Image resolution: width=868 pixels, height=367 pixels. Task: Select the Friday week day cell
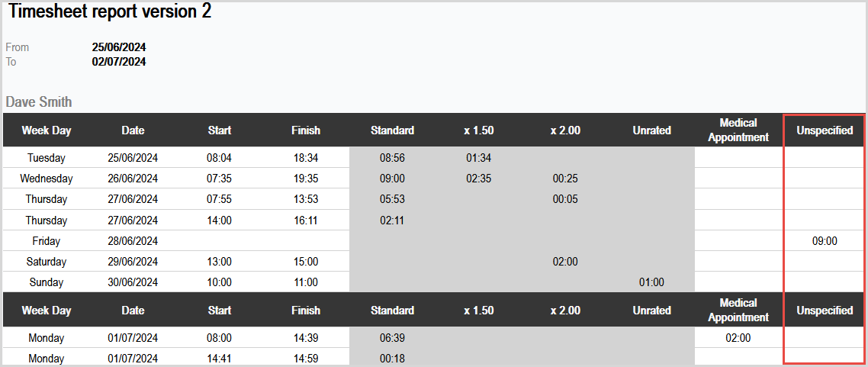[x=46, y=241]
